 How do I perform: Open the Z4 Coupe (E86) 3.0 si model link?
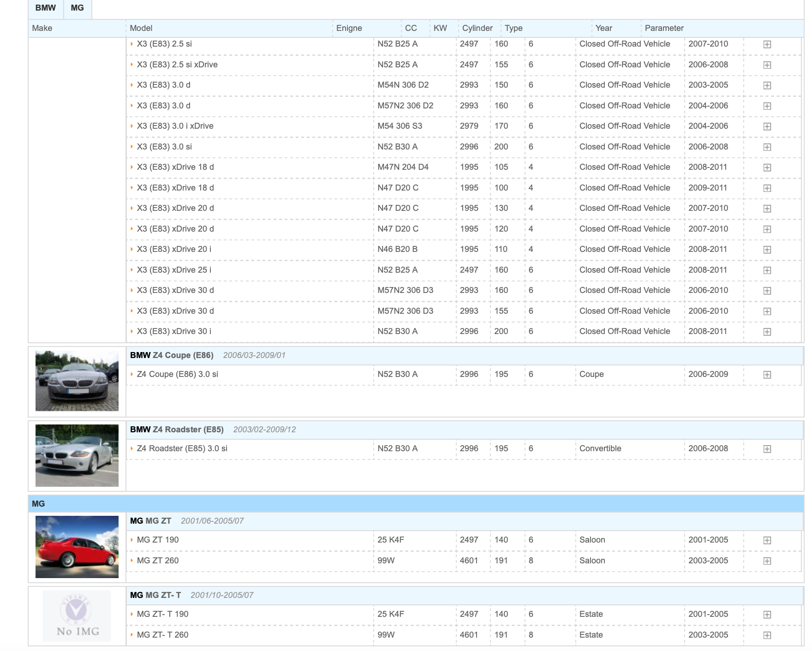(177, 374)
